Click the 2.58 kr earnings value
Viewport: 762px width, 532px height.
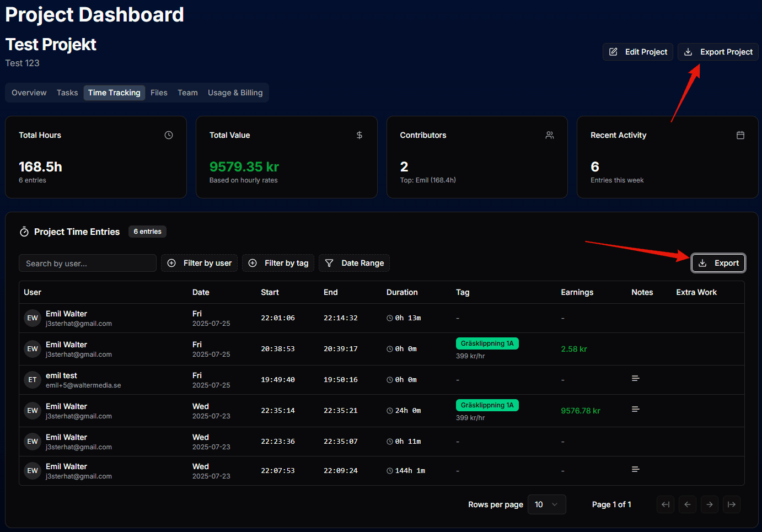[x=574, y=349]
